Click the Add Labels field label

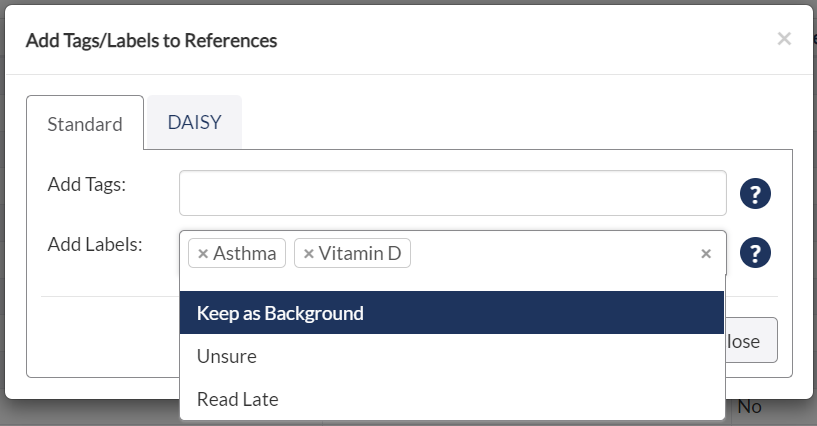tap(95, 244)
